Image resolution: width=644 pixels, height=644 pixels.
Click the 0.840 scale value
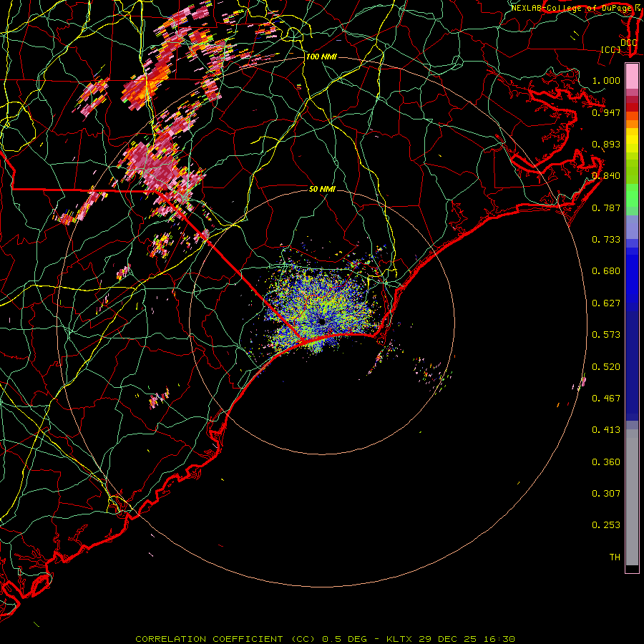point(606,176)
